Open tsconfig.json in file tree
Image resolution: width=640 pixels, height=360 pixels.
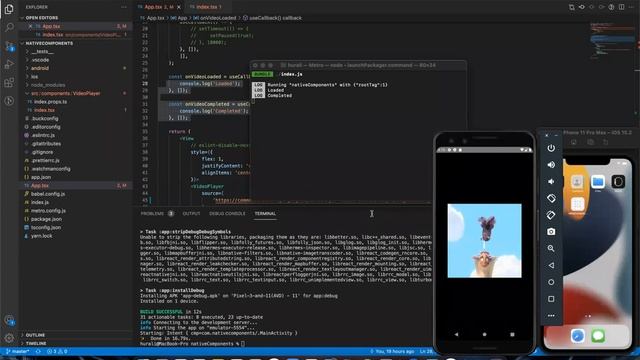46,227
